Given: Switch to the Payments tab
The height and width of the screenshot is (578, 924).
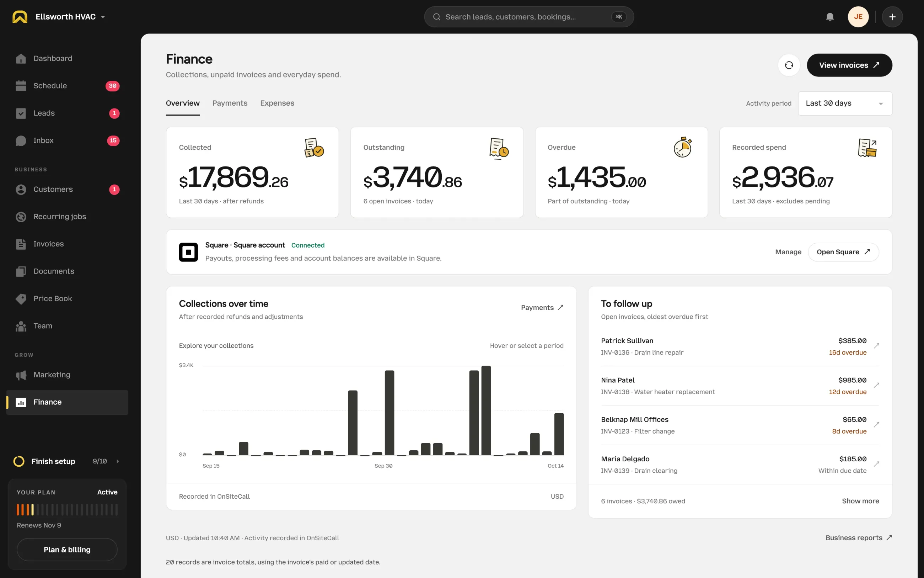Looking at the screenshot, I should coord(230,103).
